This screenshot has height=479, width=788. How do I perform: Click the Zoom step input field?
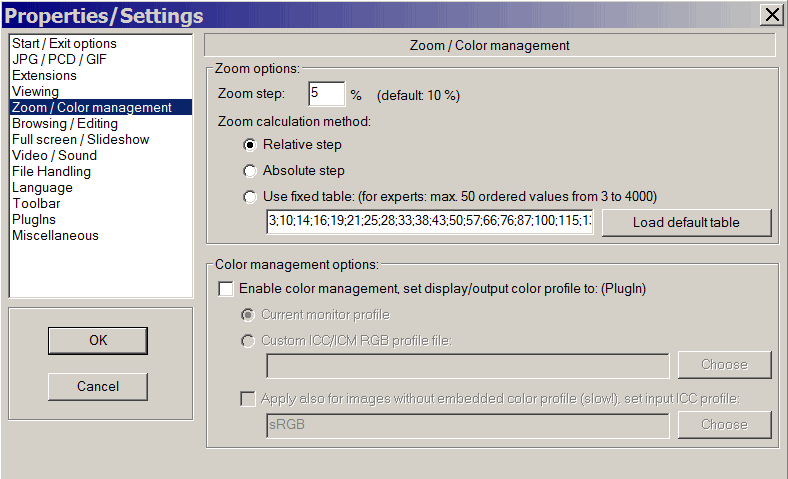coord(326,95)
